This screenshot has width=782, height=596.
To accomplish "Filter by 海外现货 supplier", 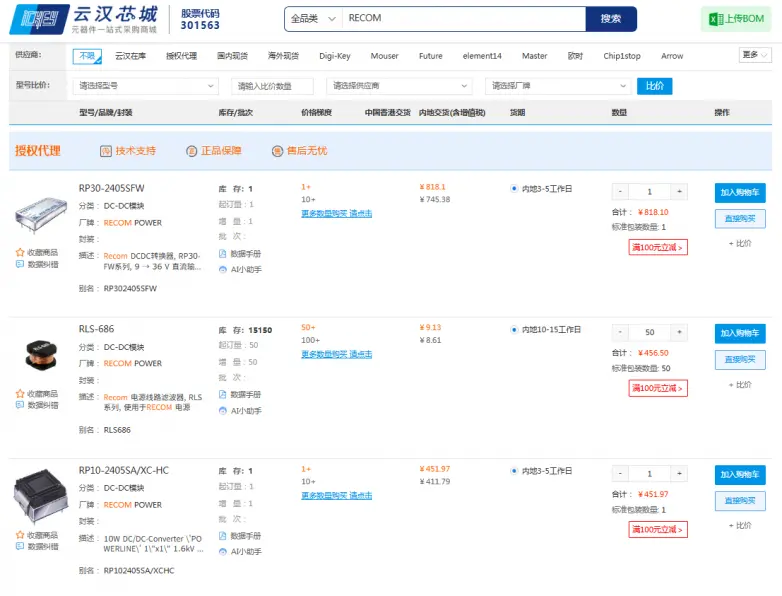I will click(283, 56).
